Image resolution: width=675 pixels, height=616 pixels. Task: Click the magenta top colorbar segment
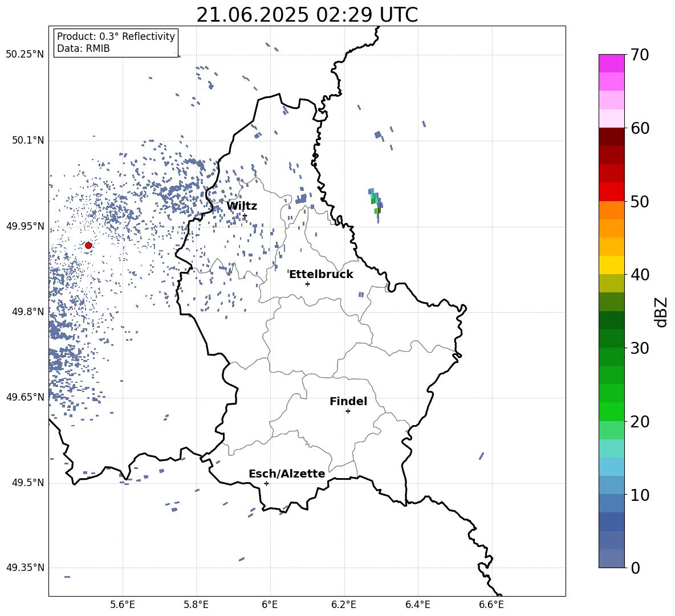611,64
